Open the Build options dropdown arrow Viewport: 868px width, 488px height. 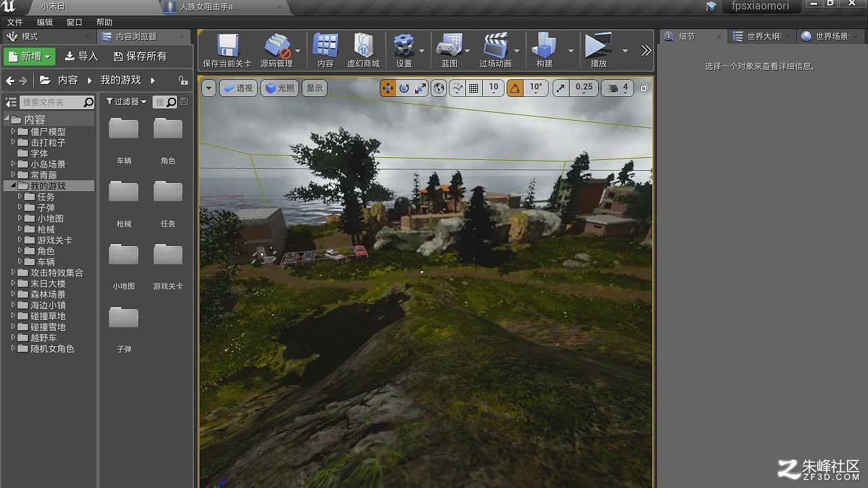tap(570, 51)
